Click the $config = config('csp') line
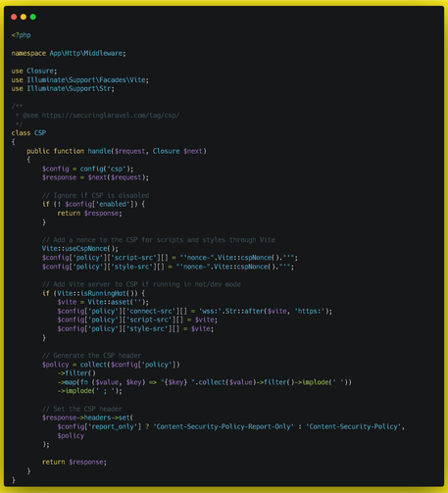This screenshot has height=493, width=448. click(88, 169)
